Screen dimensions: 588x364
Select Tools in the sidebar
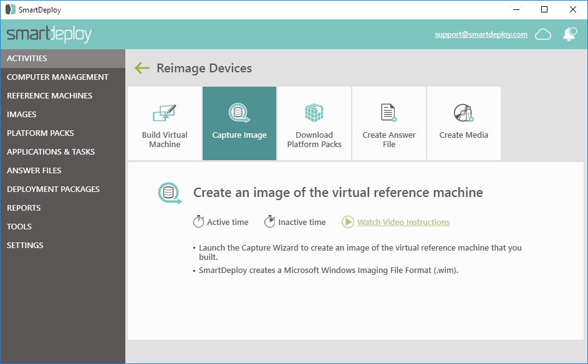click(x=62, y=227)
